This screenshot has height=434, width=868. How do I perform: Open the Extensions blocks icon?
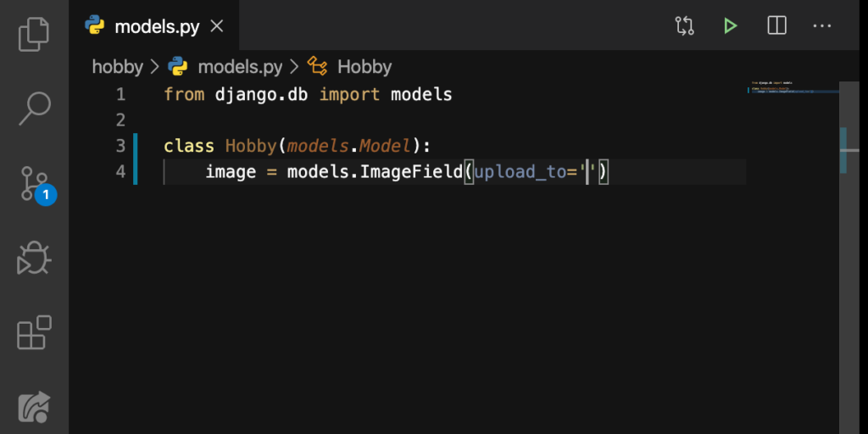tap(34, 332)
